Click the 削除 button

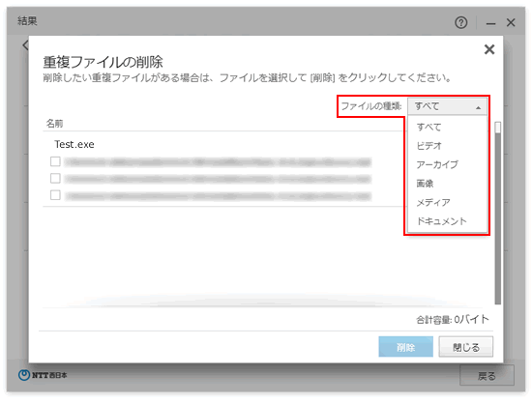tap(406, 347)
